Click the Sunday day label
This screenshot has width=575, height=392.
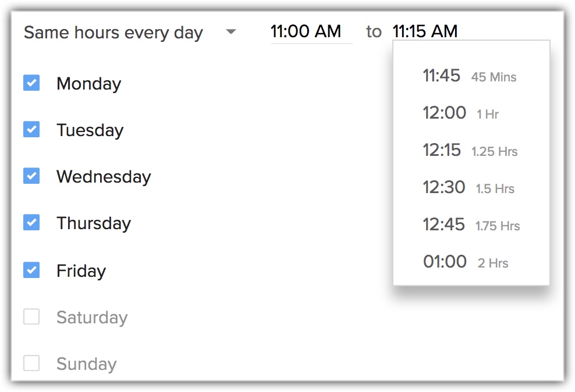click(87, 364)
